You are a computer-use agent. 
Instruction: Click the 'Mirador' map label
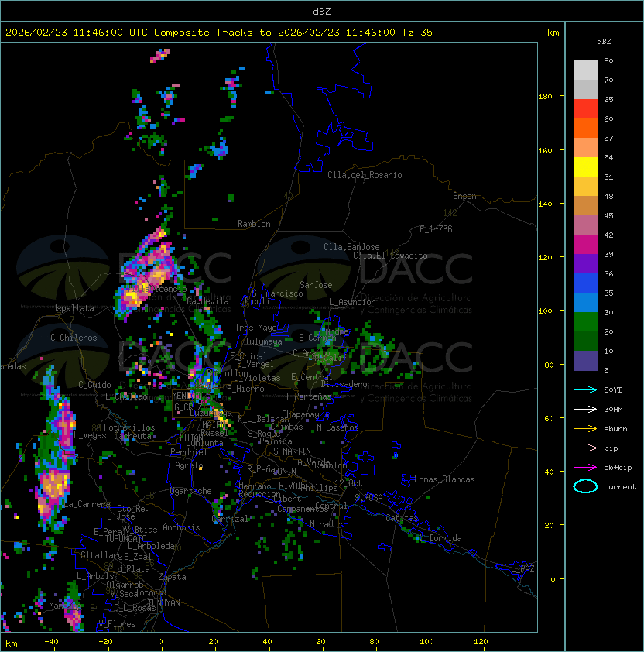coord(326,524)
